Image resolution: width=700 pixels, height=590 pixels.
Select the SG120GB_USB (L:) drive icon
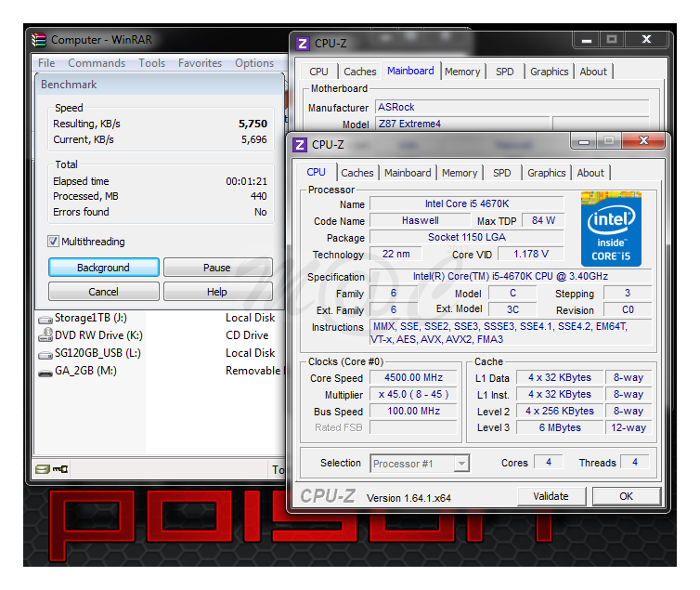(45, 355)
